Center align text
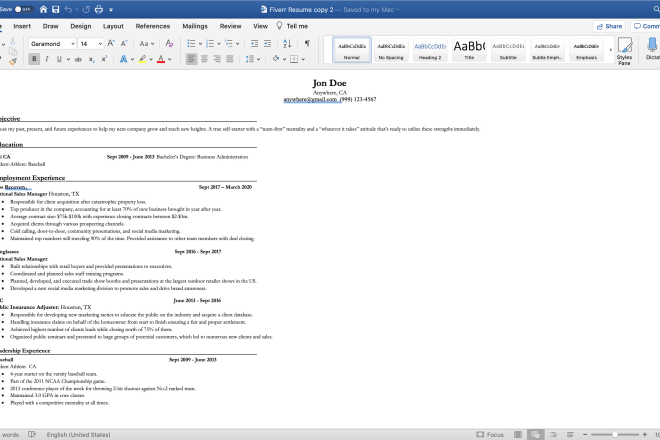This screenshot has height=440, width=660. [x=204, y=59]
